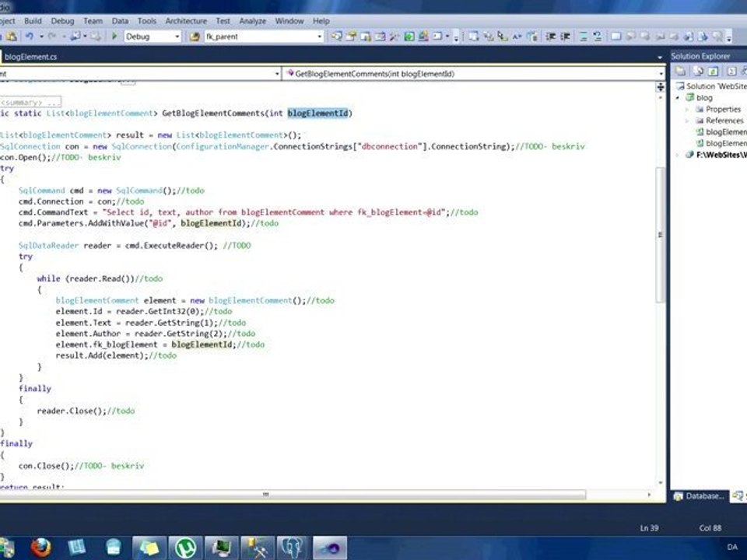This screenshot has width=747, height=560.
Task: Open the Data menu
Action: [x=120, y=21]
